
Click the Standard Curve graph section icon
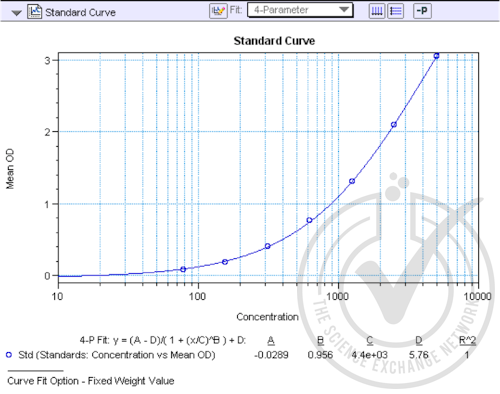click(x=34, y=12)
